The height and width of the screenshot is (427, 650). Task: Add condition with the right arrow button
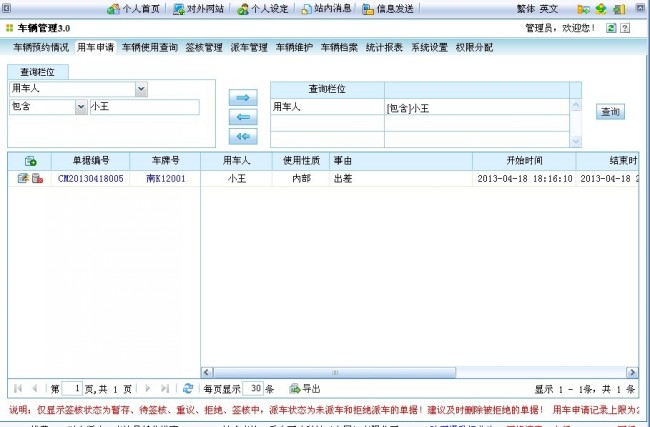243,98
